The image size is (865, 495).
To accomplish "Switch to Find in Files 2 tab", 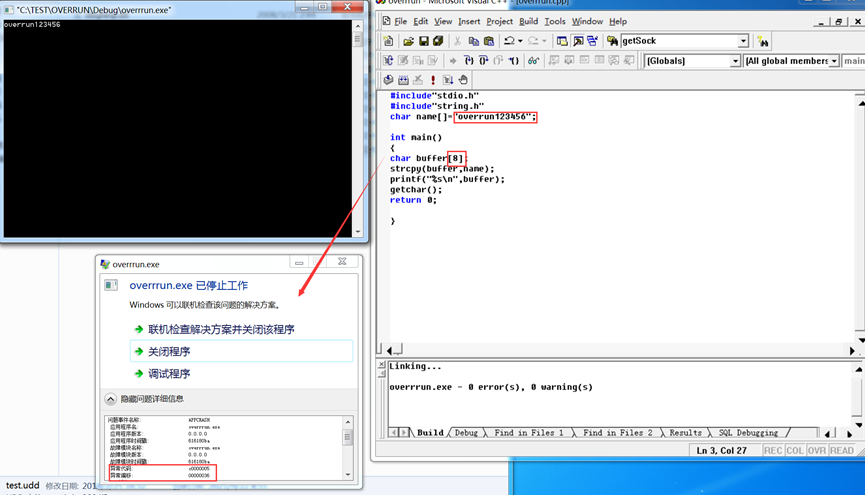I will (x=617, y=433).
